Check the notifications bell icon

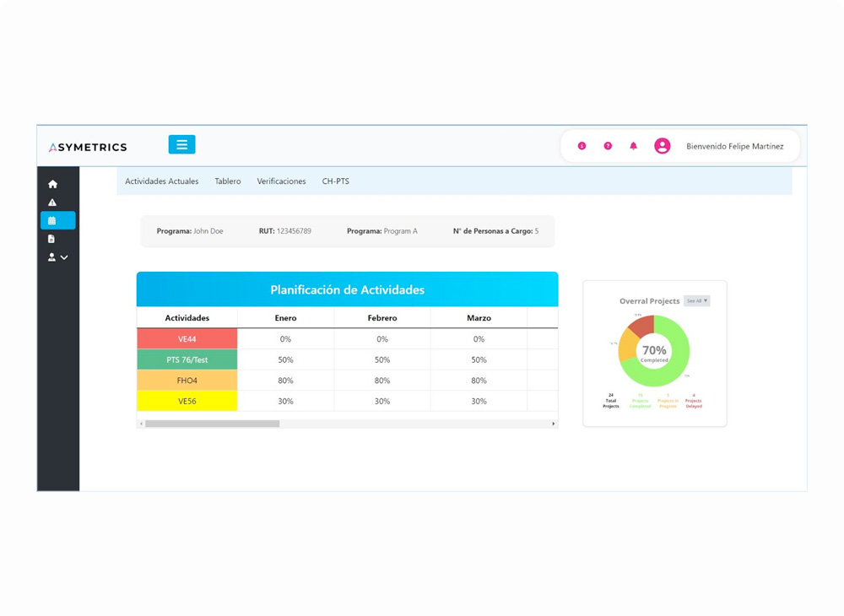pyautogui.click(x=633, y=146)
